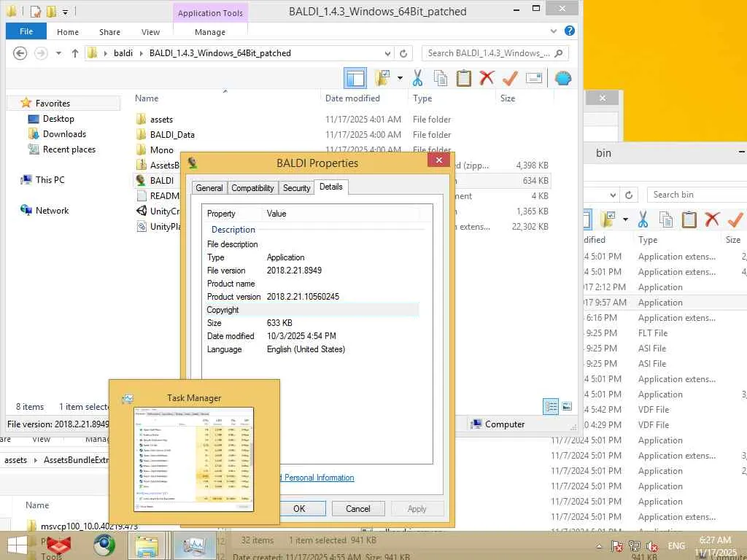Open bin window address bar dropdown
747x560 pixels.
coord(613,195)
